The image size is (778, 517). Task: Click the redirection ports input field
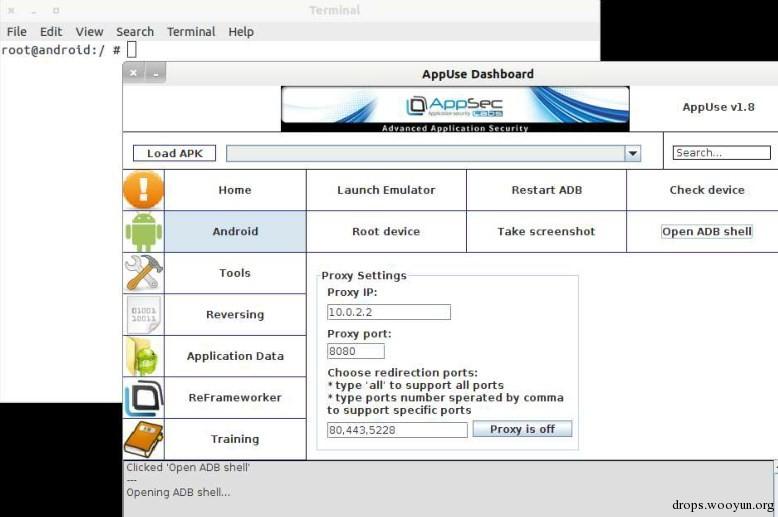[x=397, y=430]
